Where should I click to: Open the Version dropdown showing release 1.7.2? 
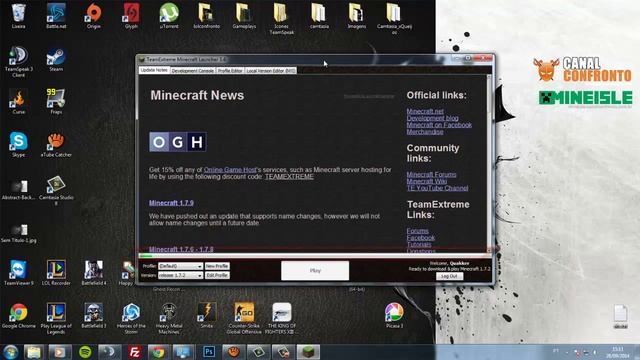[x=180, y=276]
